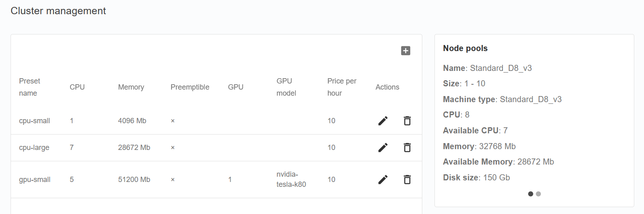Screen dimensions: 644x214
Task: Open the editor for the gpu-small preset
Action: tap(383, 180)
